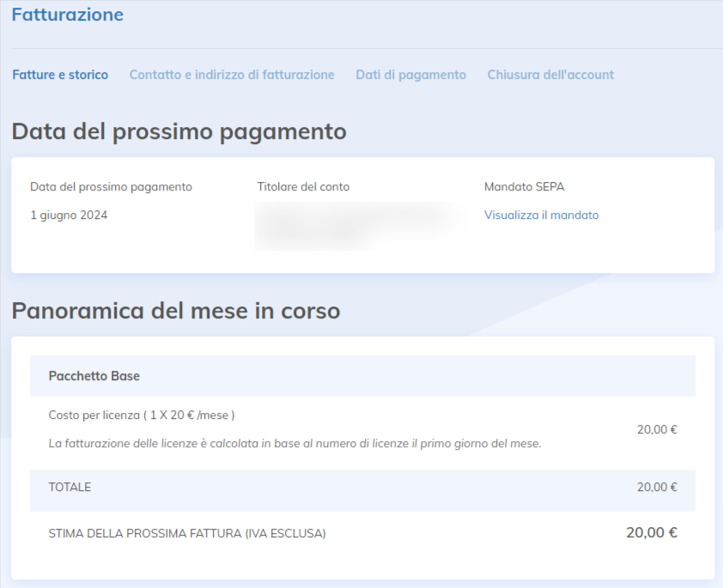The height and width of the screenshot is (588, 723).
Task: Switch to Contatto e indirizzo di fatturazione tab
Action: [232, 75]
